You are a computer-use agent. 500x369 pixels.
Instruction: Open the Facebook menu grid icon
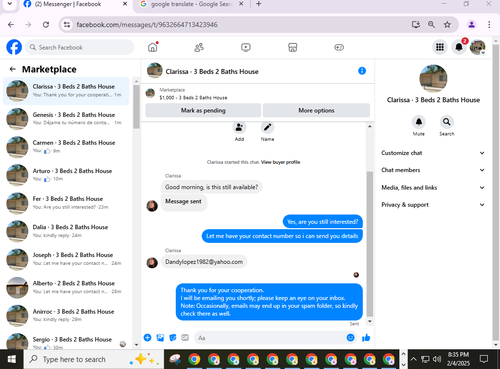coord(440,47)
